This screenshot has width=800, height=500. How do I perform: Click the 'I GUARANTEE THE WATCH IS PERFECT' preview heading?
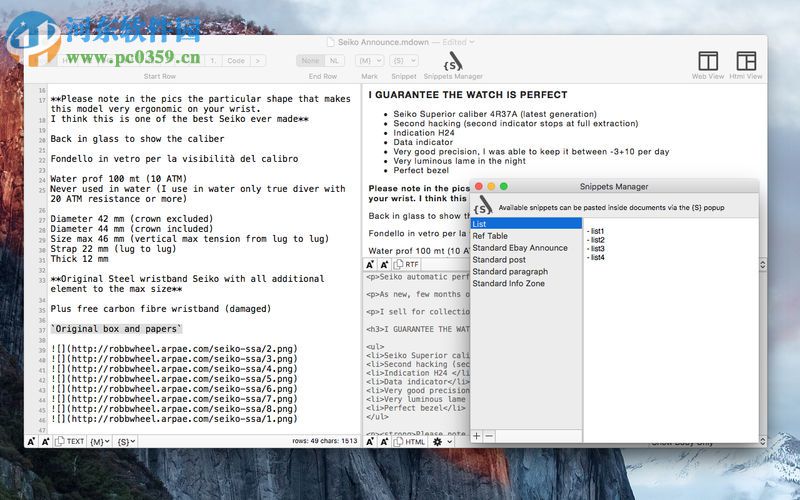coord(468,95)
